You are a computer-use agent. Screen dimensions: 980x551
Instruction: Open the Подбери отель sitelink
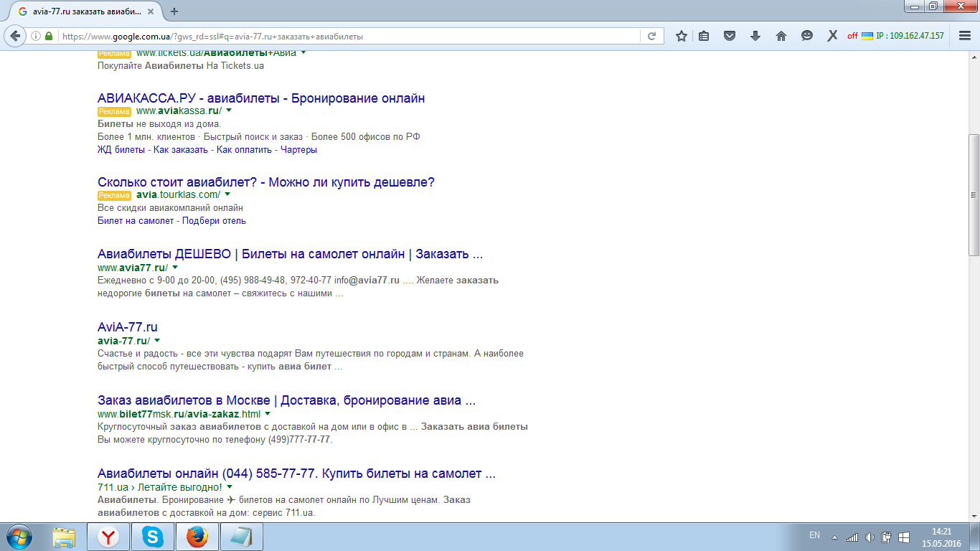tap(214, 220)
